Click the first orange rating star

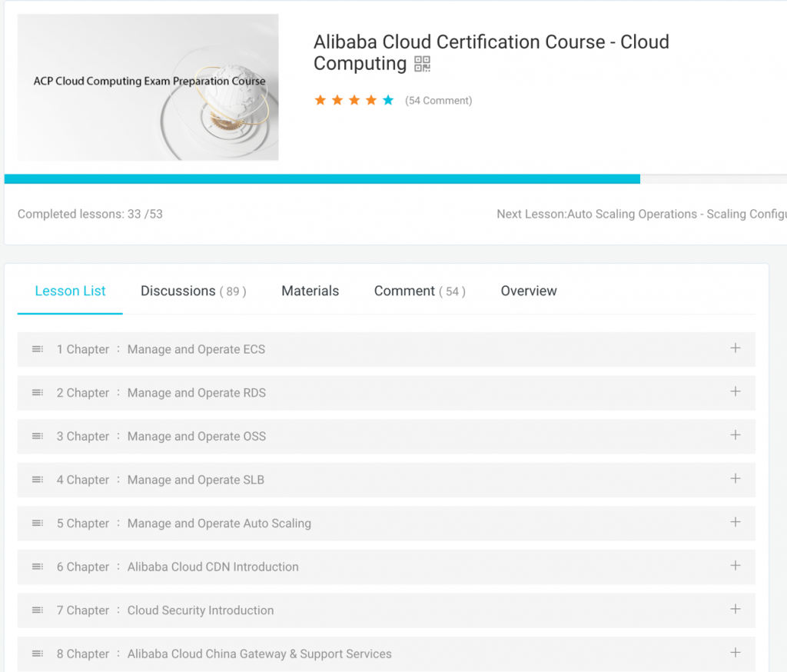[320, 100]
